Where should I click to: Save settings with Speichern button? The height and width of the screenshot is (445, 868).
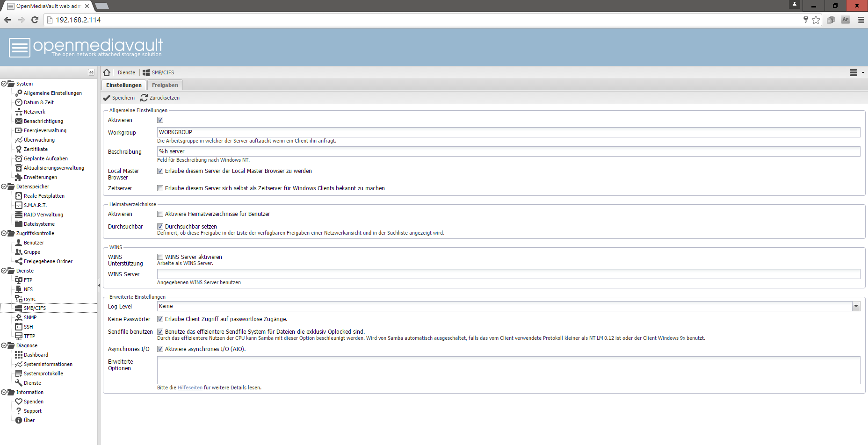(x=119, y=98)
